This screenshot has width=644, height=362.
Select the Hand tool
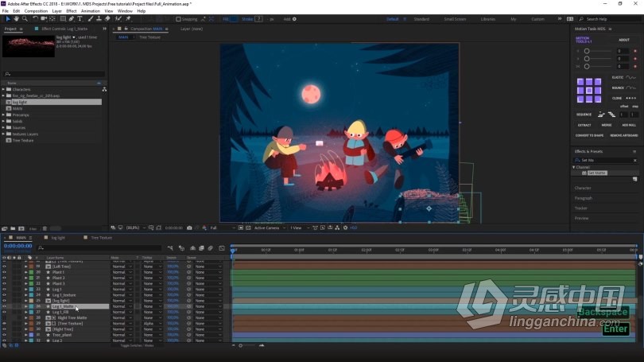pos(17,19)
